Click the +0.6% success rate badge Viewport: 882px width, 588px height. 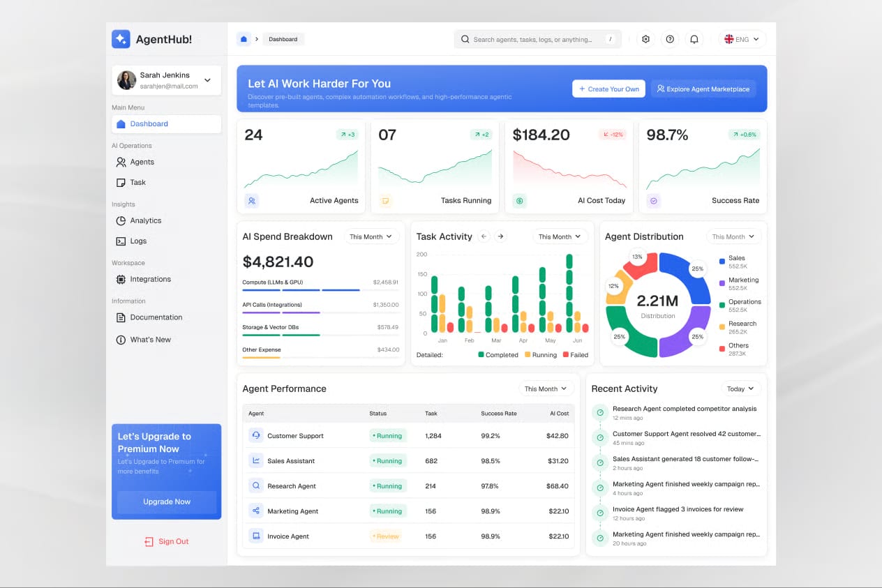tap(745, 135)
